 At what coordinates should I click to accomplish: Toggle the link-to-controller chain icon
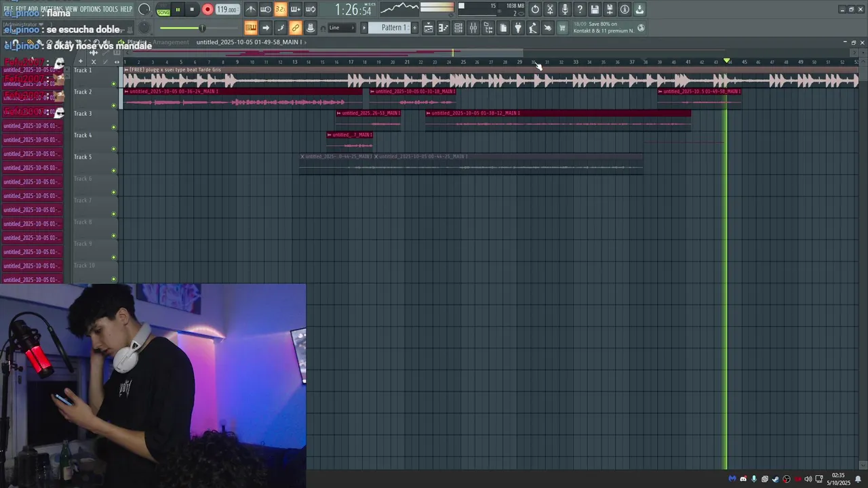click(296, 28)
